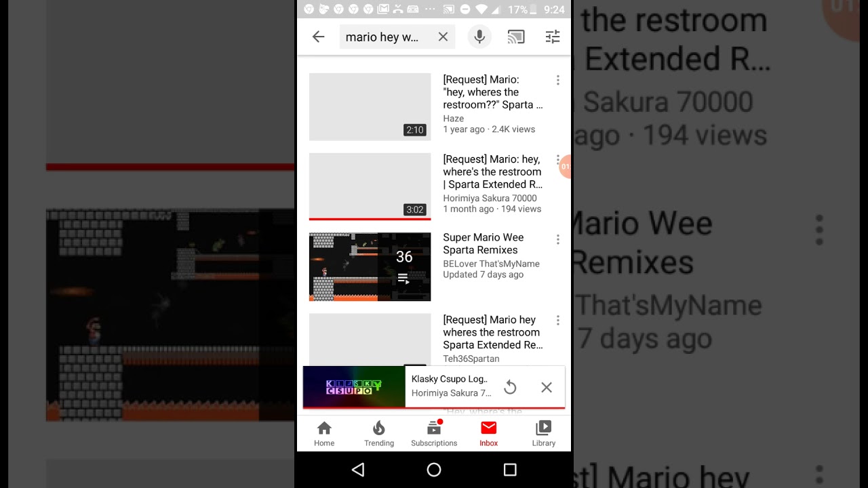The height and width of the screenshot is (488, 868).
Task: Tap Android back navigation button
Action: [x=359, y=470]
